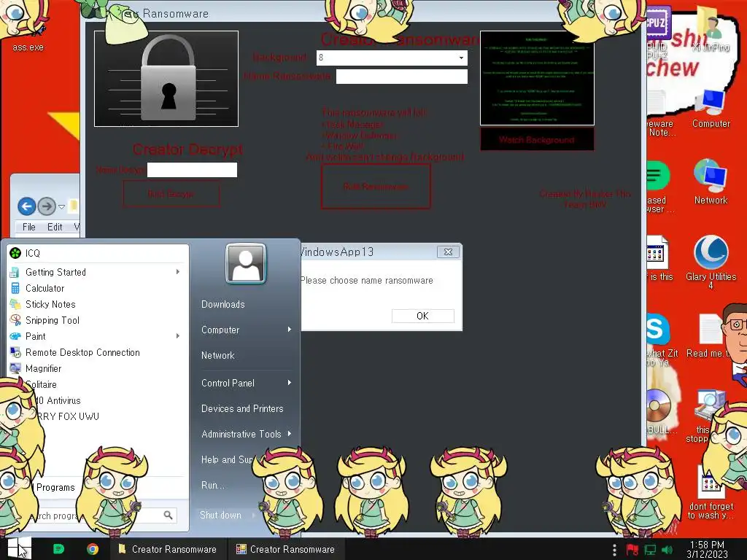747x560 pixels.
Task: Click Explorer window Forward arrow
Action: tap(47, 206)
